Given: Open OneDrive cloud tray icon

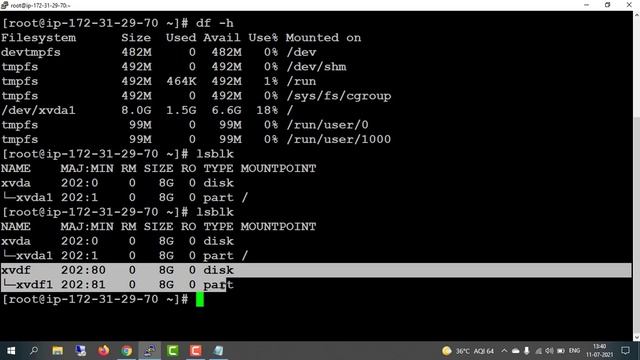Looking at the screenshot, I should (516, 351).
